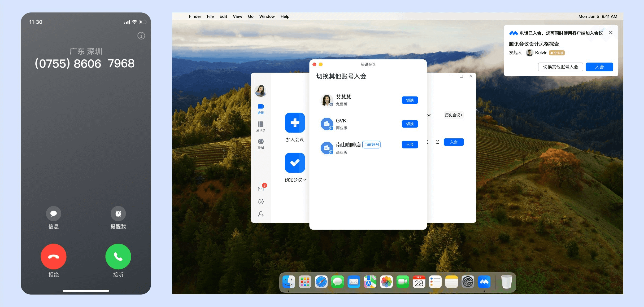Open Tencent Meeting from the Dock
Screen dimensions: 644x307
click(x=484, y=282)
